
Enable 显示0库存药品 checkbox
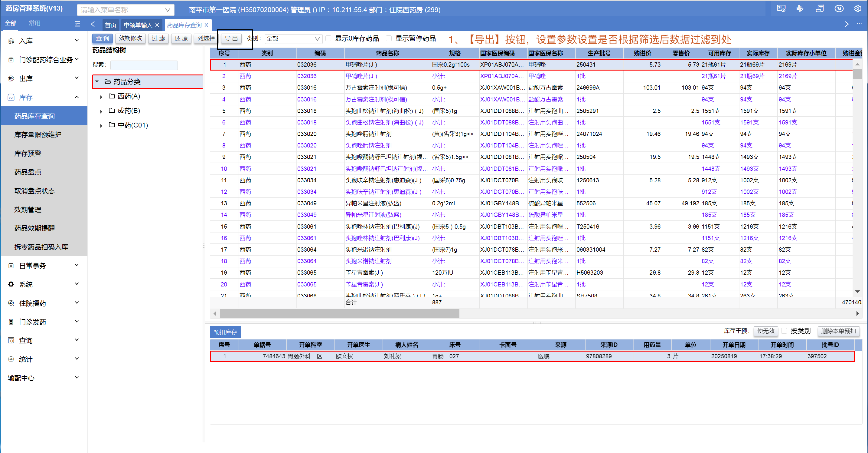[x=328, y=38]
